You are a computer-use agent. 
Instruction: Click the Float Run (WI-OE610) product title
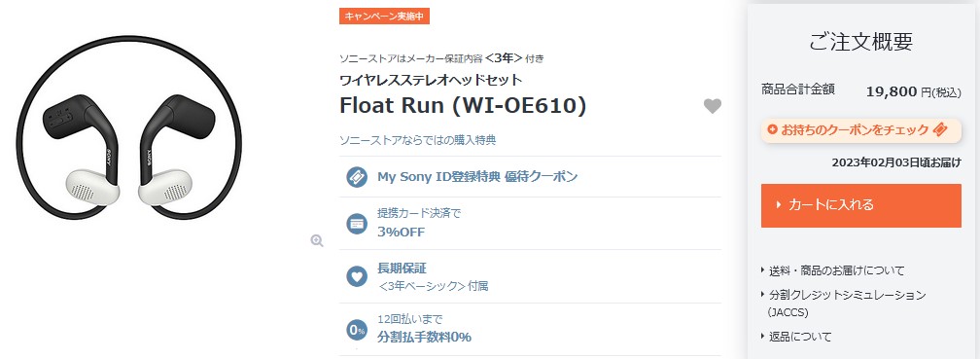[463, 106]
